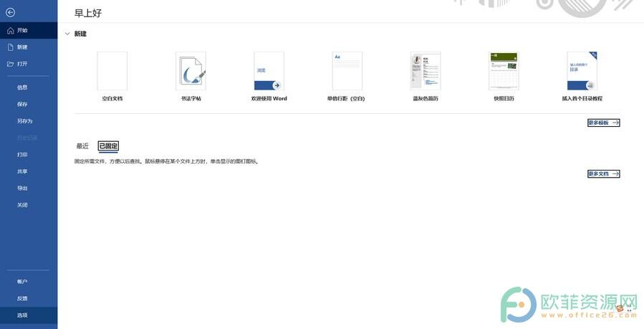Open the 单倍行距 (空白) template thumbnail
The height and width of the screenshot is (329, 644).
pyautogui.click(x=347, y=71)
